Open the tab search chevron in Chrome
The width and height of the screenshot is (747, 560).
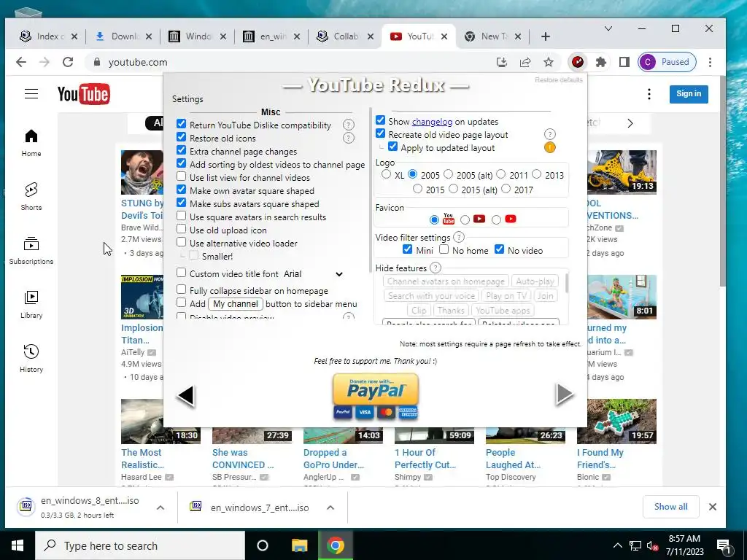pyautogui.click(x=608, y=28)
